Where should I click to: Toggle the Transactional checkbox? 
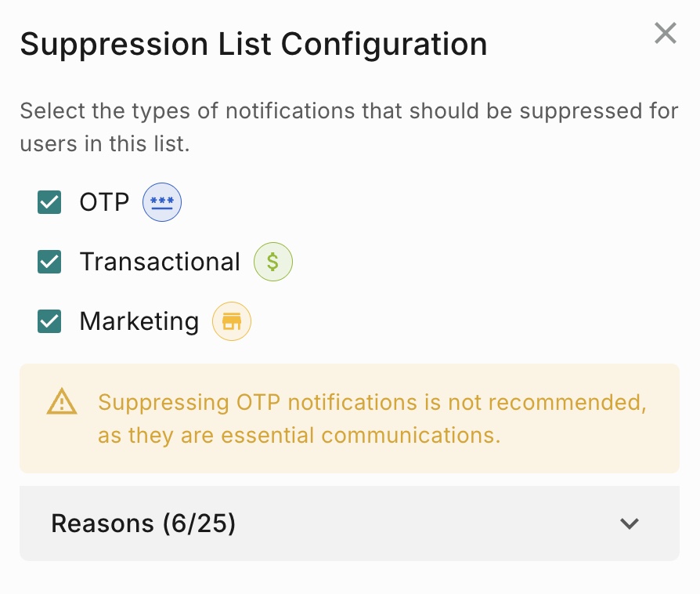(49, 262)
